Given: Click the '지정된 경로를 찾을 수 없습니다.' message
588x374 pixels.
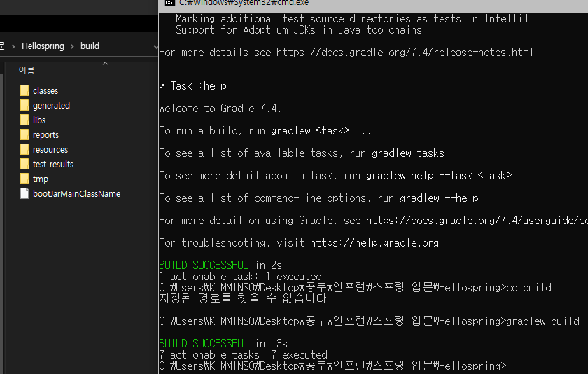Looking at the screenshot, I should click(x=246, y=298).
